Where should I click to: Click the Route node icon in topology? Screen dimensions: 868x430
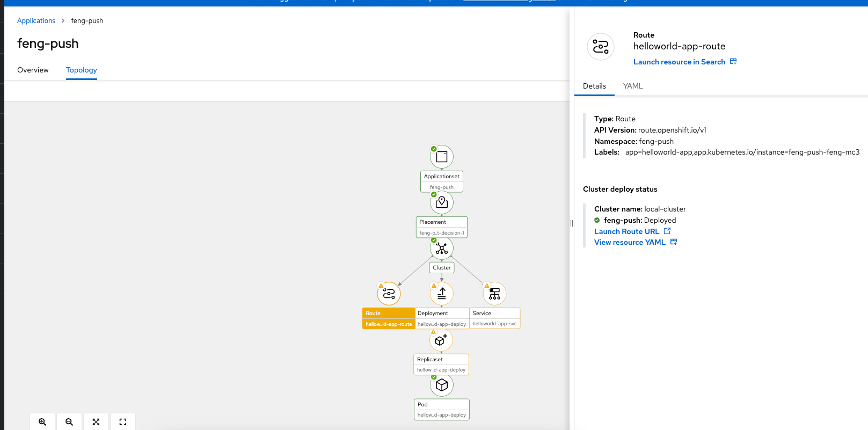click(x=389, y=294)
